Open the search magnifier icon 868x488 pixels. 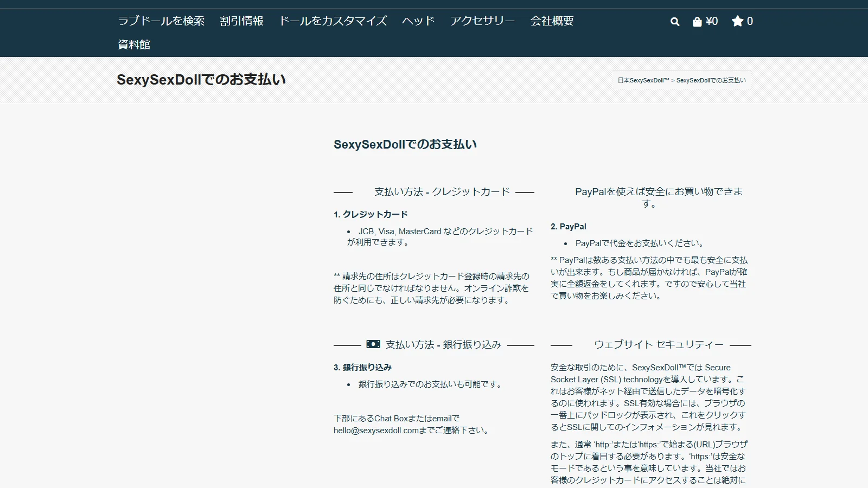click(x=675, y=22)
